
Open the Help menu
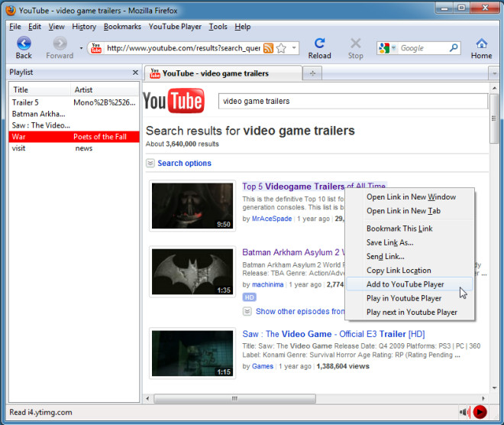coord(242,27)
